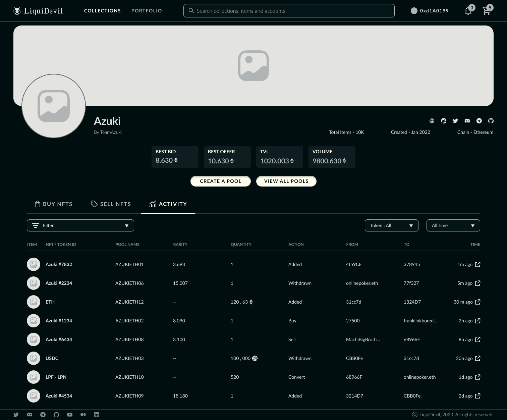Image resolution: width=507 pixels, height=420 pixels.
Task: Click the LiquiDevil logo
Action: click(38, 11)
